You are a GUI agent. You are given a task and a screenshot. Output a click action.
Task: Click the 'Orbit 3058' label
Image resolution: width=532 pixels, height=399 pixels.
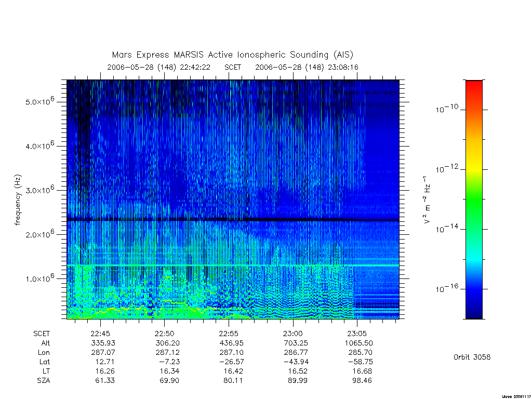click(x=472, y=357)
